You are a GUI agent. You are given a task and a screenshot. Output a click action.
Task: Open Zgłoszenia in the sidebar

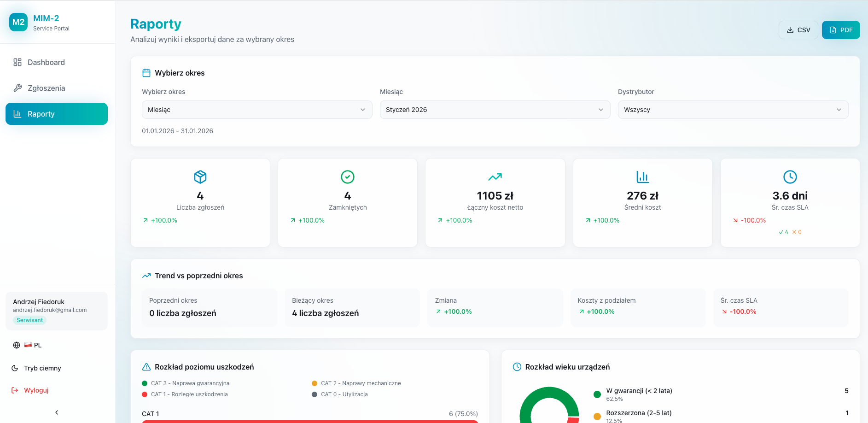(46, 88)
